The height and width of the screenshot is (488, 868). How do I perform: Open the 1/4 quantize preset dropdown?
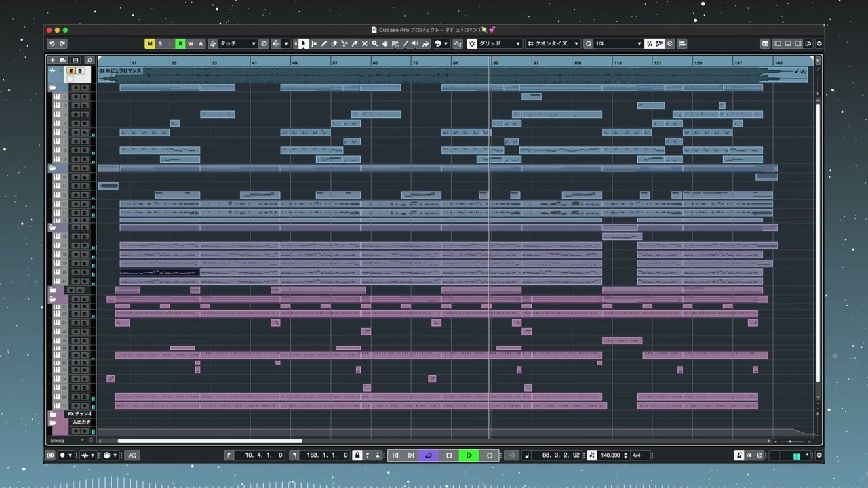coord(618,43)
